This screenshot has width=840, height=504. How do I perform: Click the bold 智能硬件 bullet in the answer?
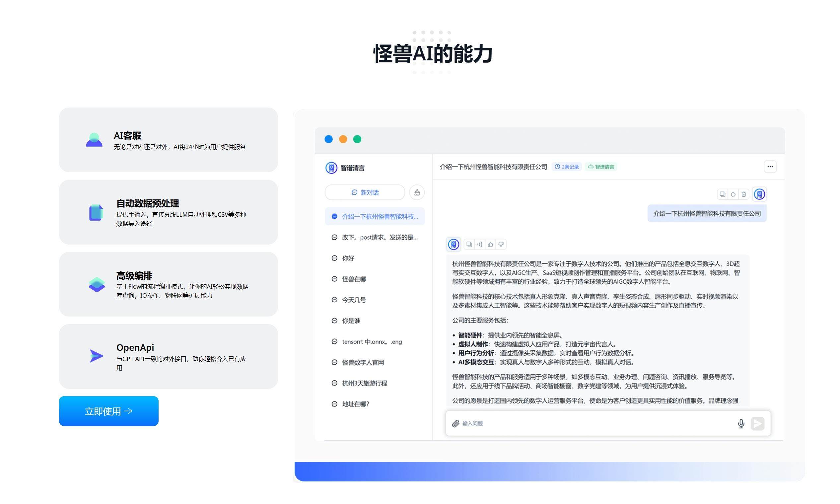pos(470,335)
